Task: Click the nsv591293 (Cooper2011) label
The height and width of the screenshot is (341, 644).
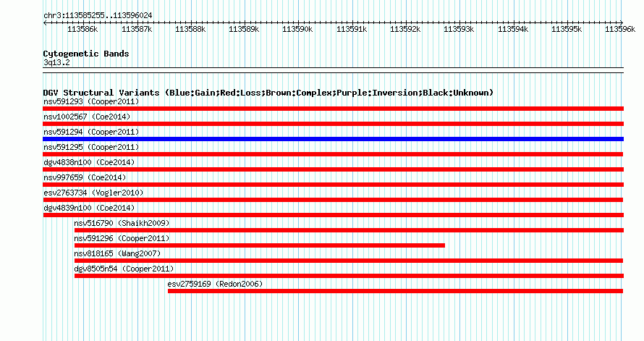Action: click(91, 101)
